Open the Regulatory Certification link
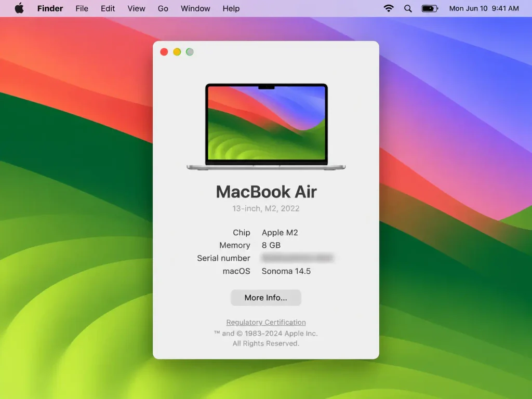Screen dimensions: 532x399 click(265, 322)
